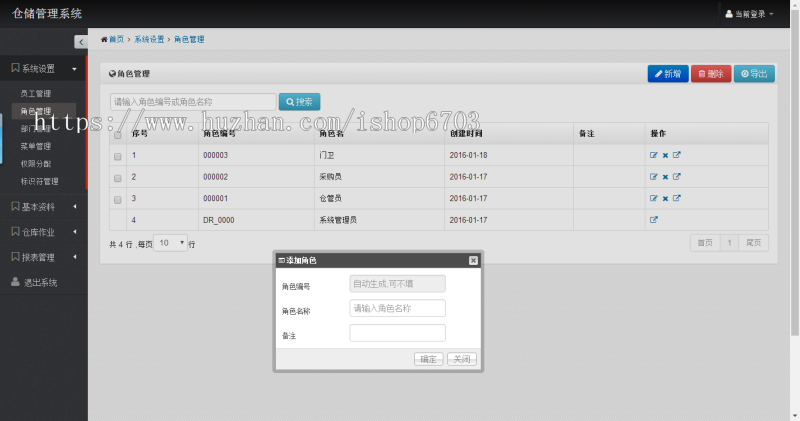Expand the 仓库作业 menu section
Image resolution: width=800 pixels, height=421 pixels.
tap(43, 232)
